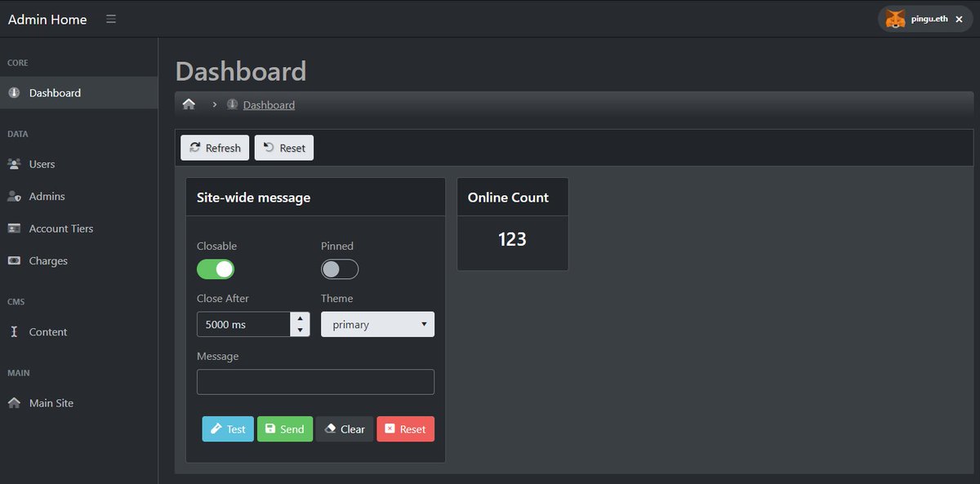Close the pingu.eth wallet chip
The width and height of the screenshot is (980, 484).
[x=959, y=19]
